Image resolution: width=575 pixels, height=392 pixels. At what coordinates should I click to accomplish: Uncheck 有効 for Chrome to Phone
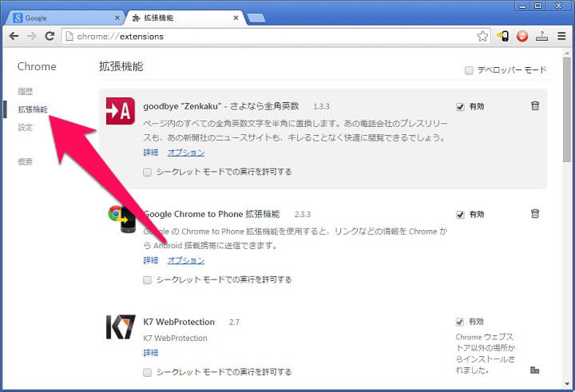pos(460,215)
